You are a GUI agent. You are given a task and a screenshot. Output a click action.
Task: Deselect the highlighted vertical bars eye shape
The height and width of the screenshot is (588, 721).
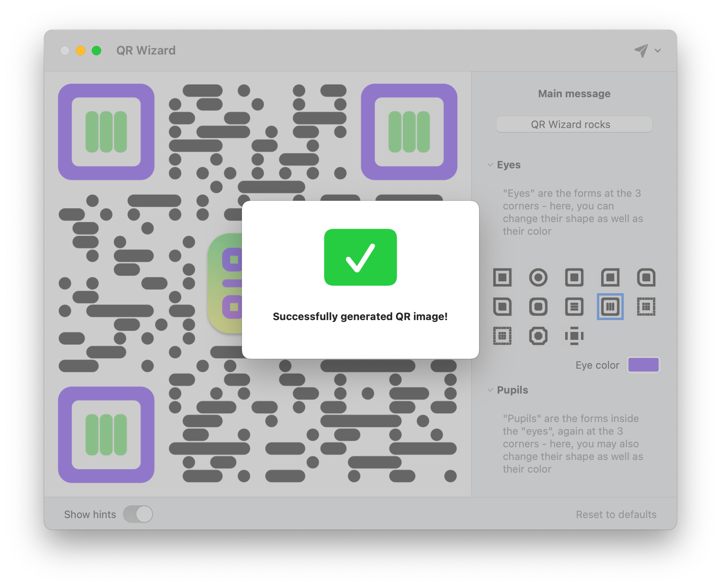610,307
